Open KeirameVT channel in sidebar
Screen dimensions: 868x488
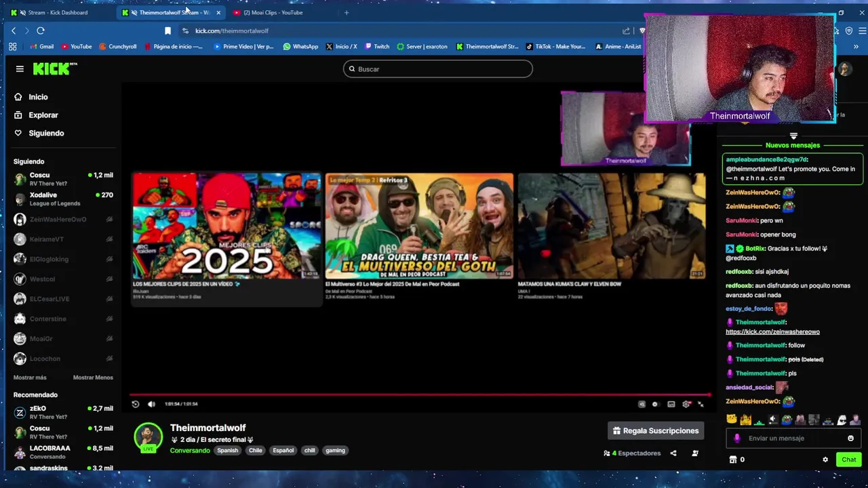click(63, 239)
